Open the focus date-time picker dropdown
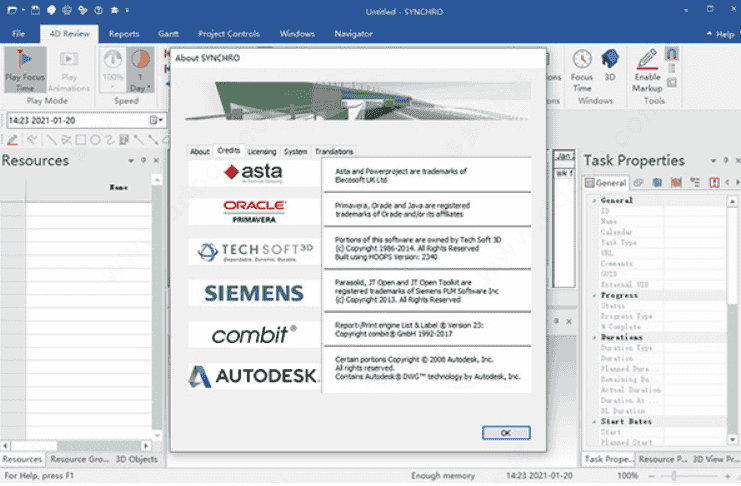Viewport: 741px width, 486px height. [x=155, y=121]
